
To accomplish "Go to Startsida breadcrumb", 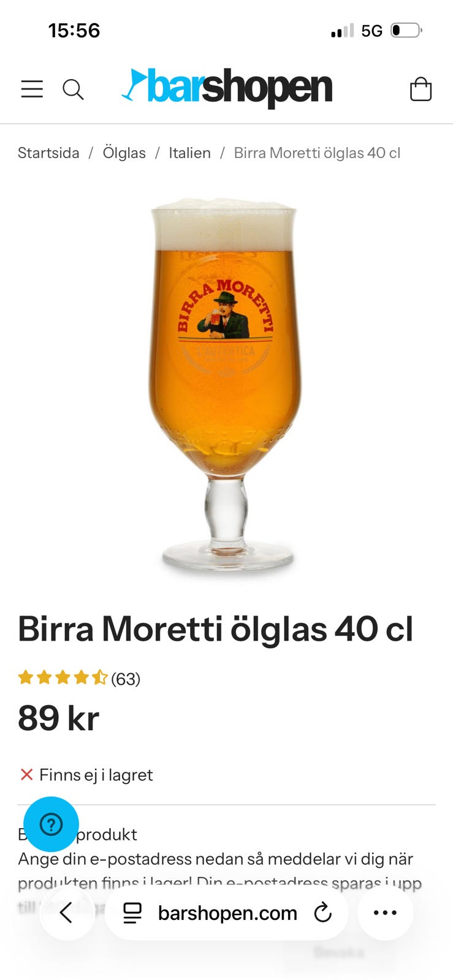I will point(48,153).
